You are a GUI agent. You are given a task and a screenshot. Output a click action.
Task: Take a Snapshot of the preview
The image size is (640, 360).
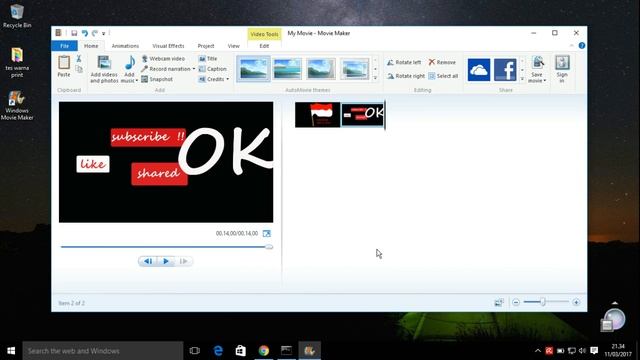point(157,79)
